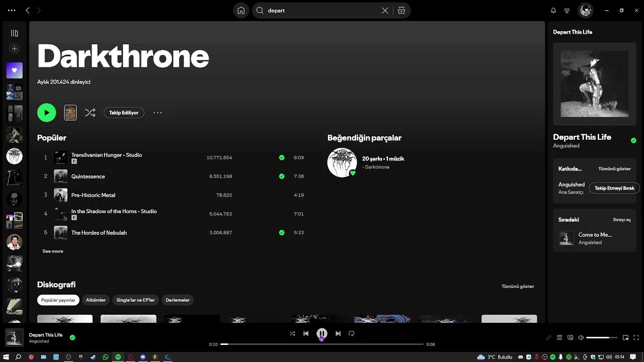This screenshot has width=644, height=362.
Task: Select the Pre-Historic Metal track
Action: (x=93, y=195)
